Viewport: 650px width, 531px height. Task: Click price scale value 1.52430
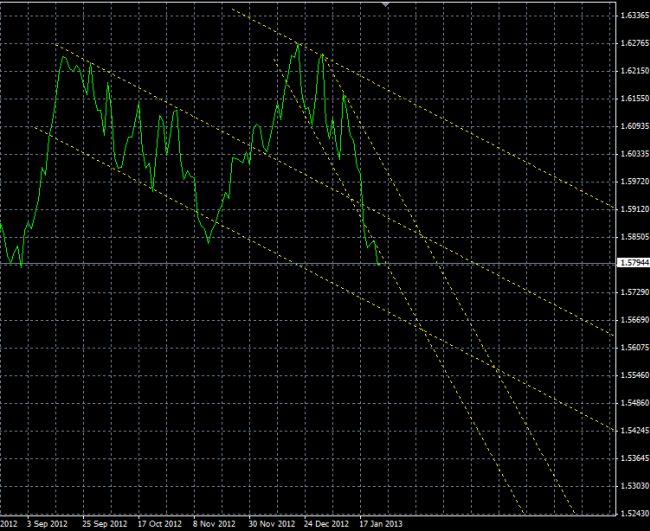click(x=634, y=514)
